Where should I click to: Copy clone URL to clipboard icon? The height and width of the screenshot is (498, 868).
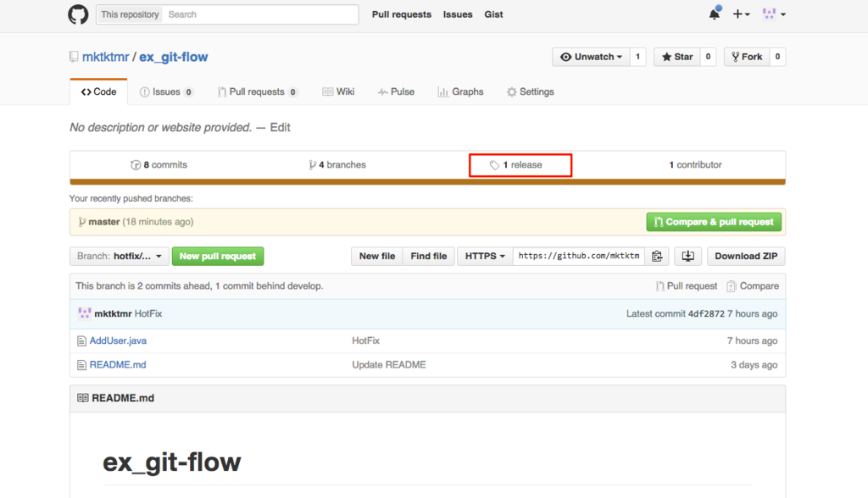coord(657,256)
